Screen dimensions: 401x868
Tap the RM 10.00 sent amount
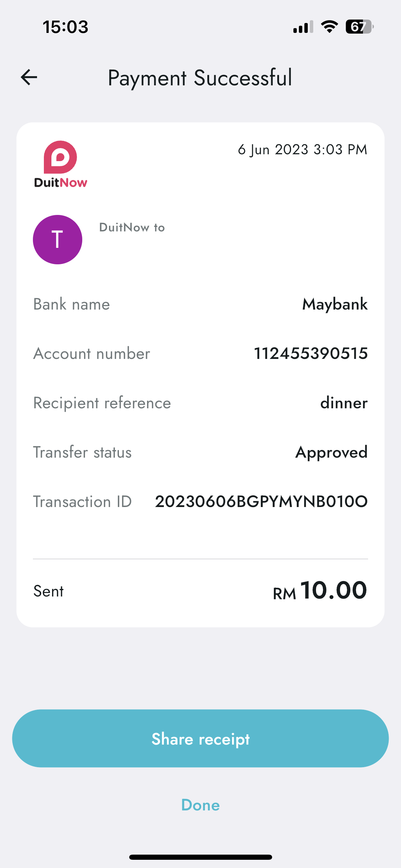tap(320, 591)
